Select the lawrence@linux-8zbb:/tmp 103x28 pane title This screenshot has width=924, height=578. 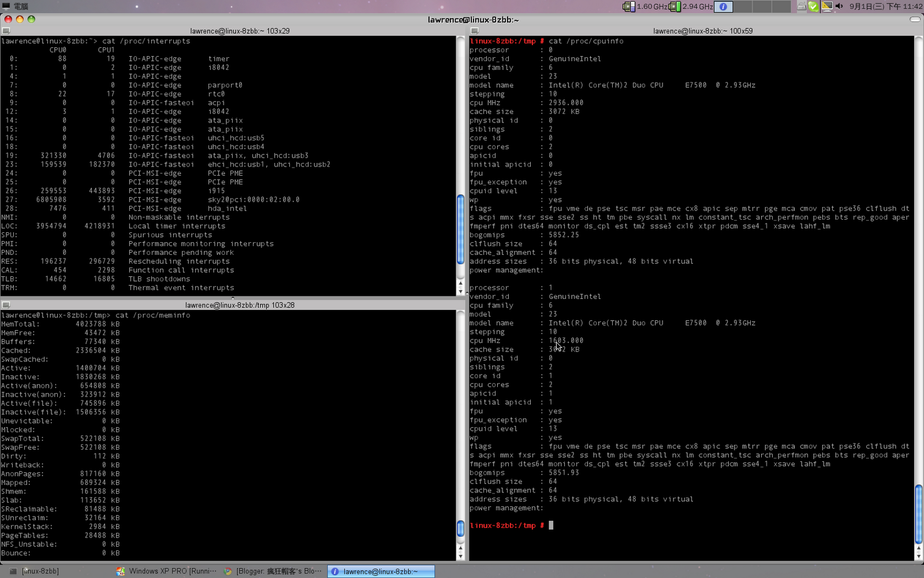point(240,305)
